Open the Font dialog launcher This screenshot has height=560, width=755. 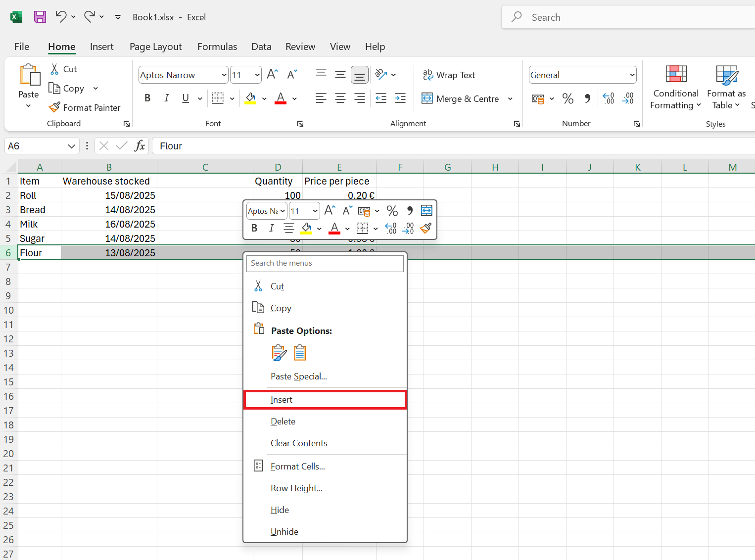click(300, 124)
